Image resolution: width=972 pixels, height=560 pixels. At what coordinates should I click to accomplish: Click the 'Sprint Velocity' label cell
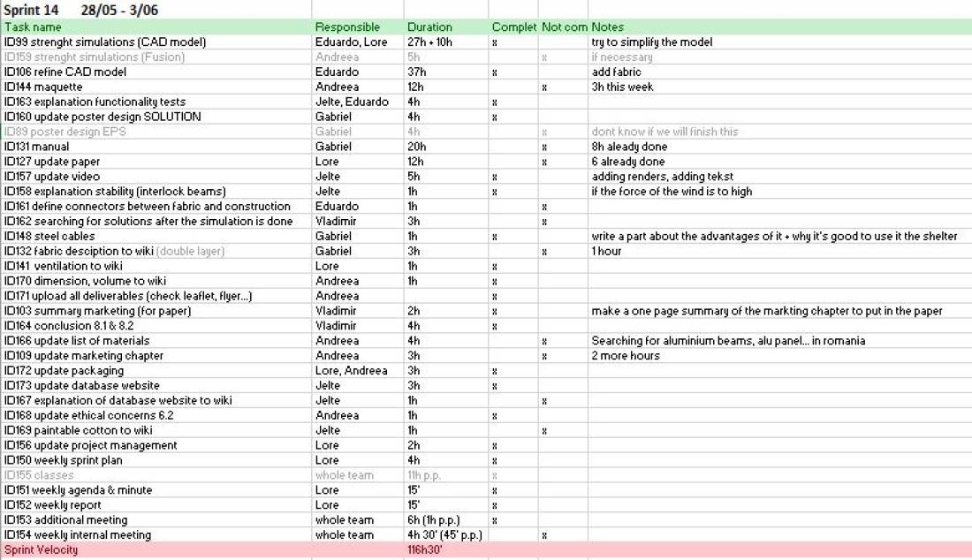(41, 550)
